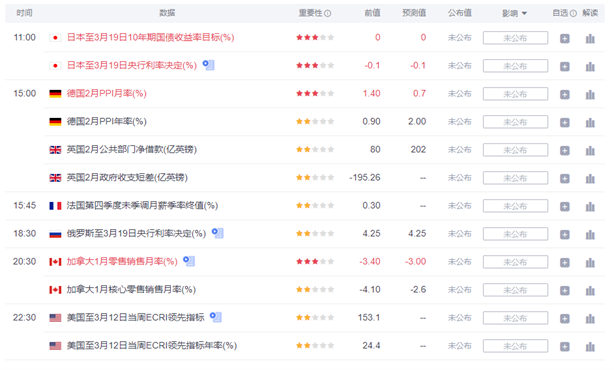
Task: Open 美国至3月12日当周ECRI领先指标 link
Action: 135,317
